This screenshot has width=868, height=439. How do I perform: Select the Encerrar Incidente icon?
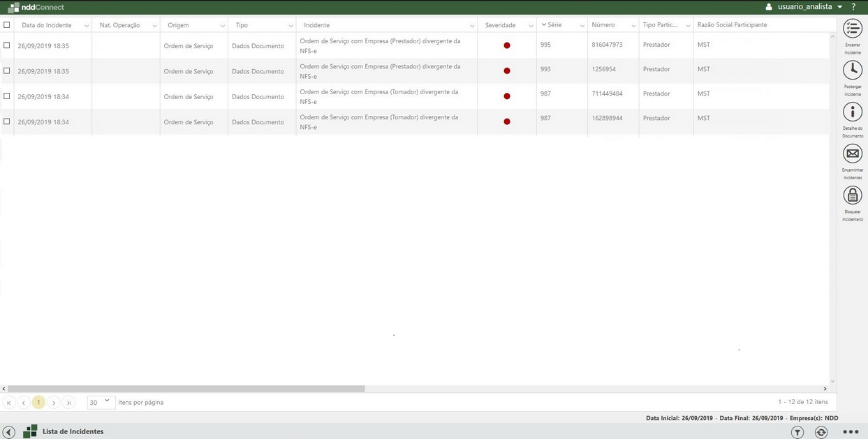852,28
